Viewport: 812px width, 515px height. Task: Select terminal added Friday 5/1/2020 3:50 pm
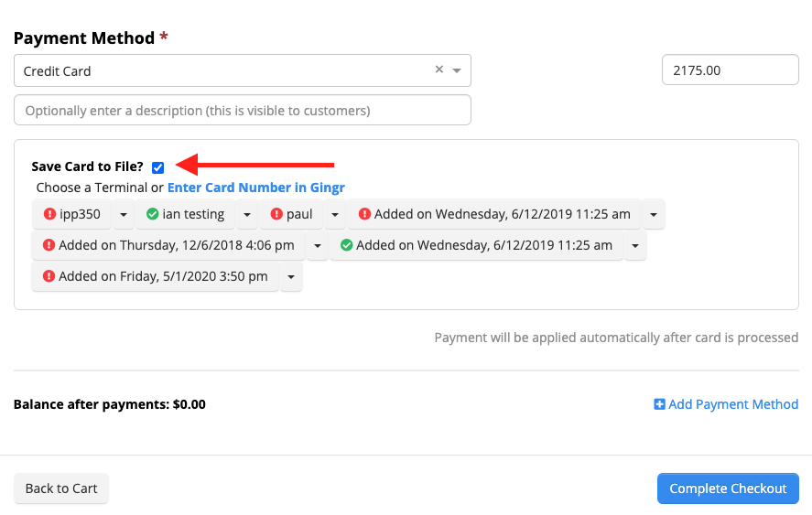(156, 276)
